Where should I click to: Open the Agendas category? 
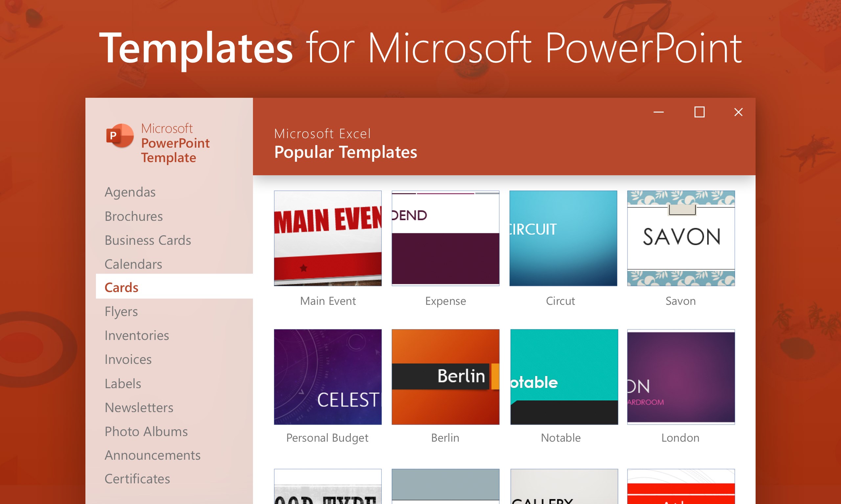(130, 192)
